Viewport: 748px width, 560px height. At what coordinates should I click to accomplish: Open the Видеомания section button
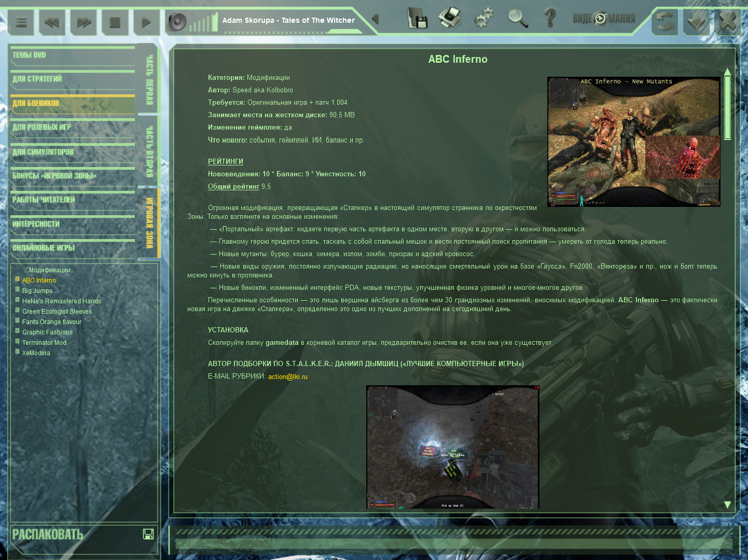(604, 19)
